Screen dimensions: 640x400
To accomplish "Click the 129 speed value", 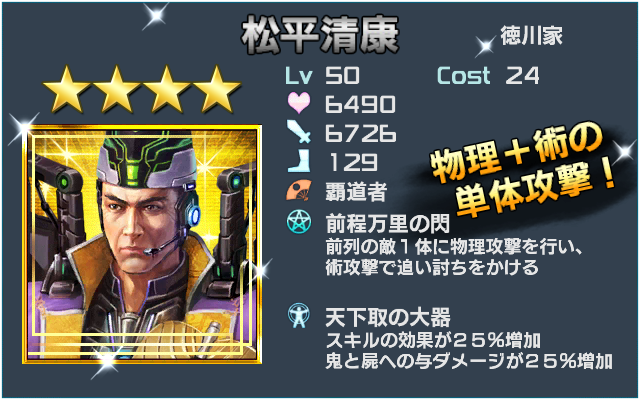I will (353, 162).
